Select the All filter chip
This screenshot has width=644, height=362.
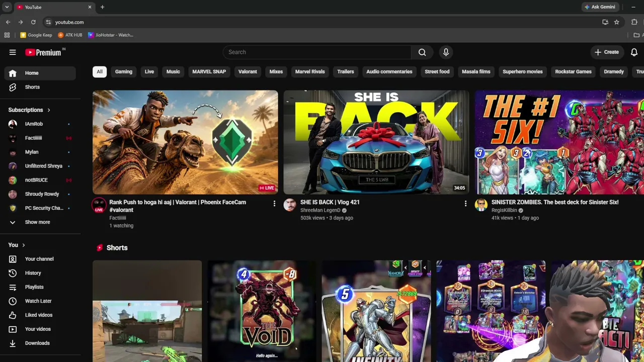coord(100,72)
